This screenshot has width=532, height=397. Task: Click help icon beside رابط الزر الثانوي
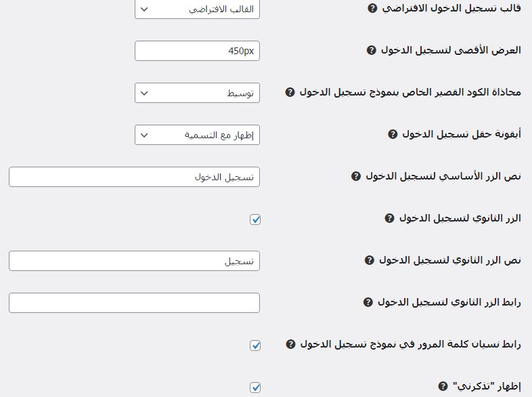(x=368, y=302)
